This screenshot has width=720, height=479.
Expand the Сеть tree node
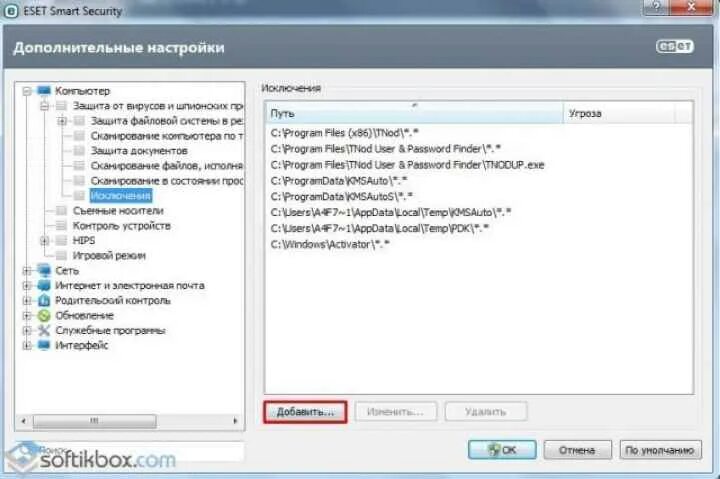27,271
